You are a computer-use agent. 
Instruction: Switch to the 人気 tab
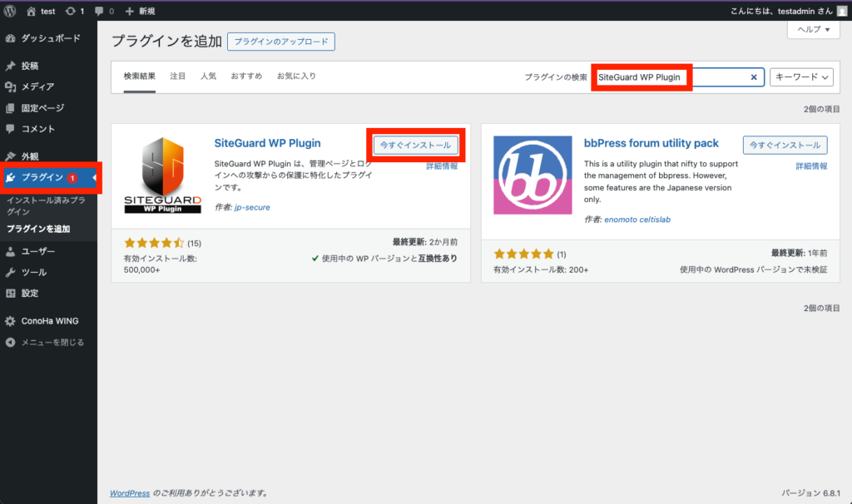click(208, 76)
